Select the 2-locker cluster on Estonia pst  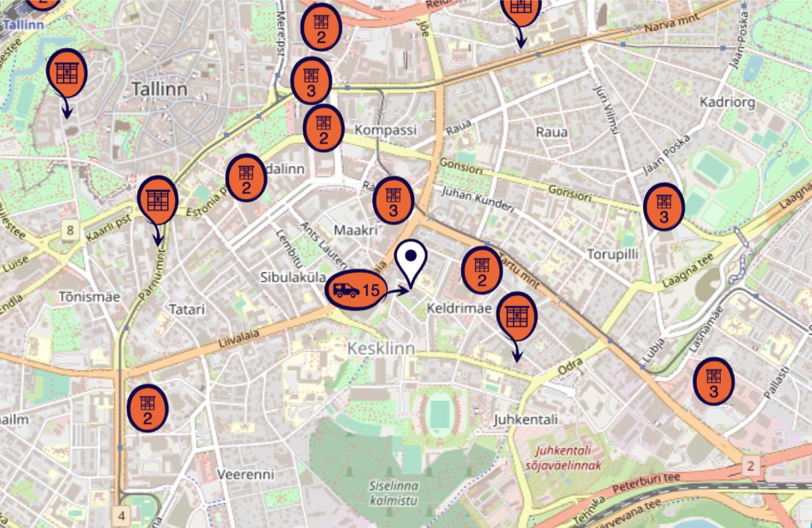(x=246, y=178)
